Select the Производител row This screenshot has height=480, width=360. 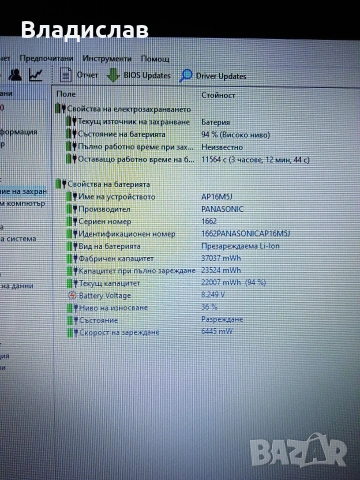click(x=155, y=209)
